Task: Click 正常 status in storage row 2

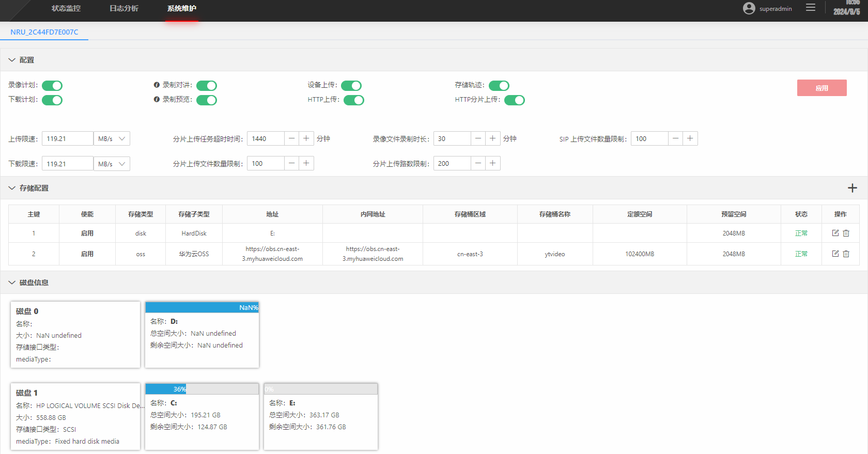Action: pos(801,254)
